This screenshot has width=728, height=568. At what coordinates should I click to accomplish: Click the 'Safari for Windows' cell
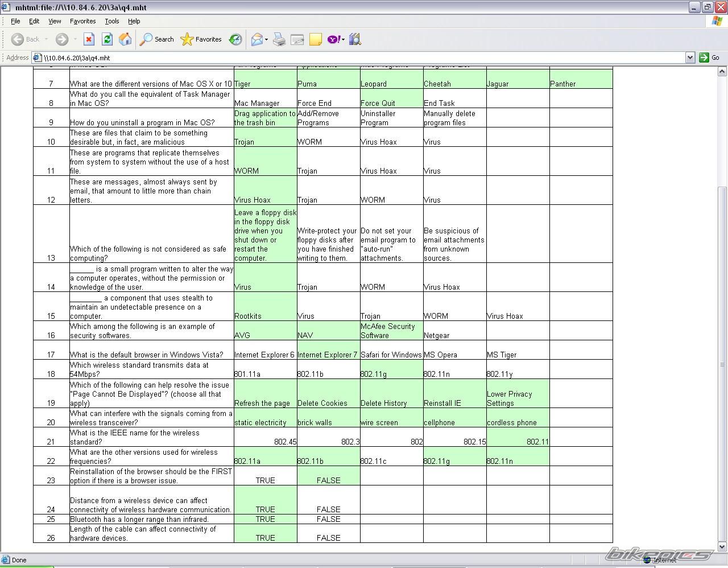391,350
